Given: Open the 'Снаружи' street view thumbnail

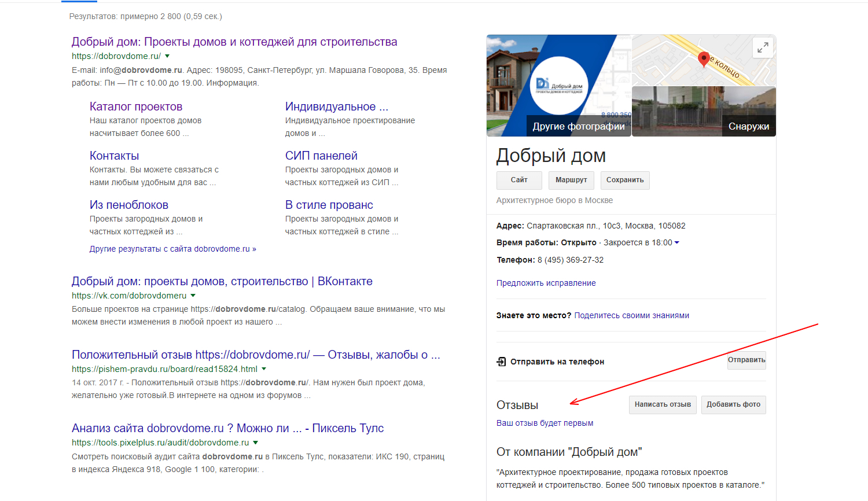Looking at the screenshot, I should pyautogui.click(x=704, y=112).
